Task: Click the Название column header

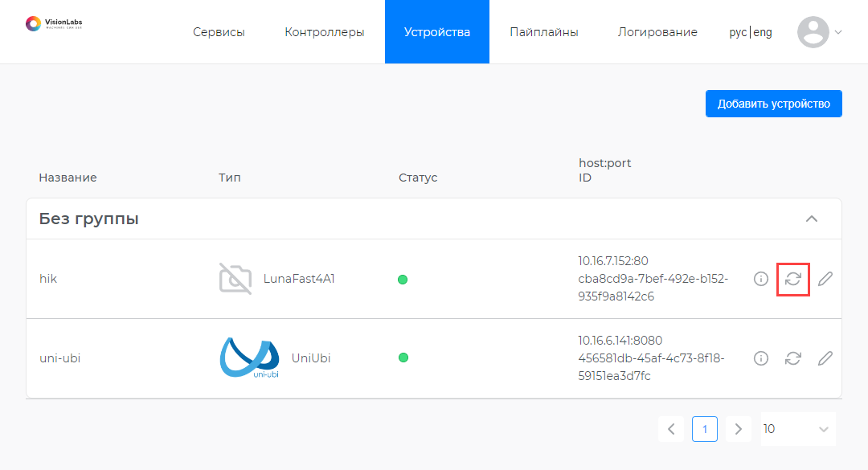Action: [68, 178]
